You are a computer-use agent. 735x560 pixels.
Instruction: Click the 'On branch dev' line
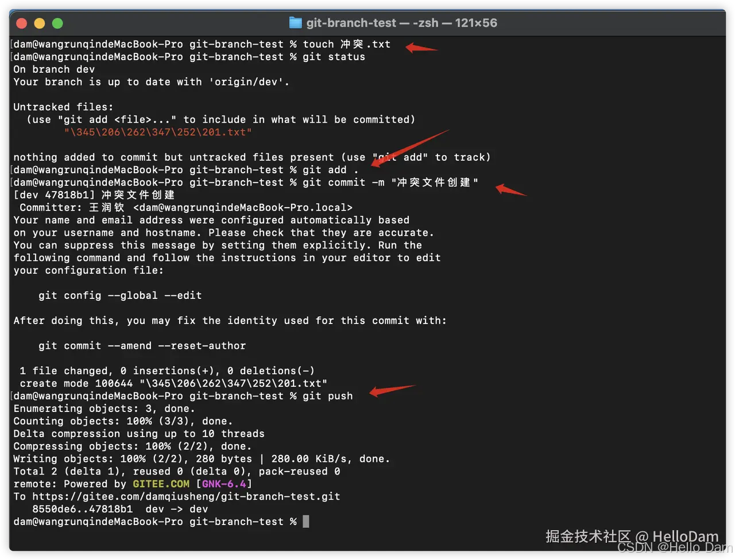click(54, 69)
